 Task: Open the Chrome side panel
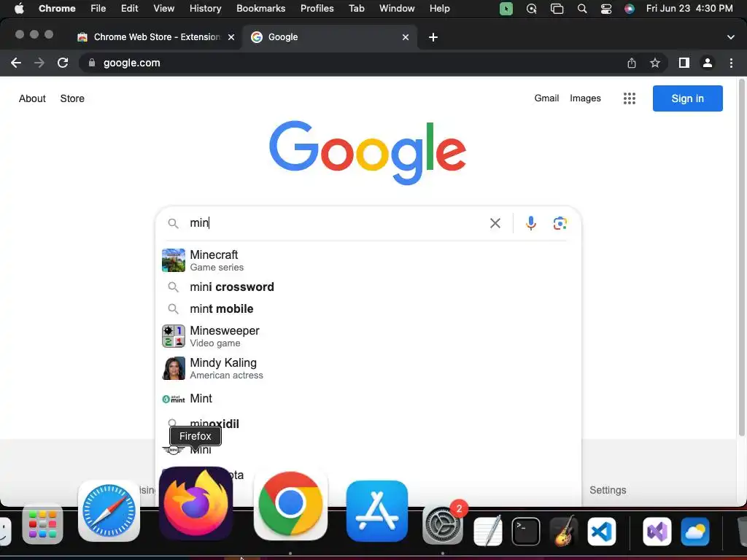684,63
